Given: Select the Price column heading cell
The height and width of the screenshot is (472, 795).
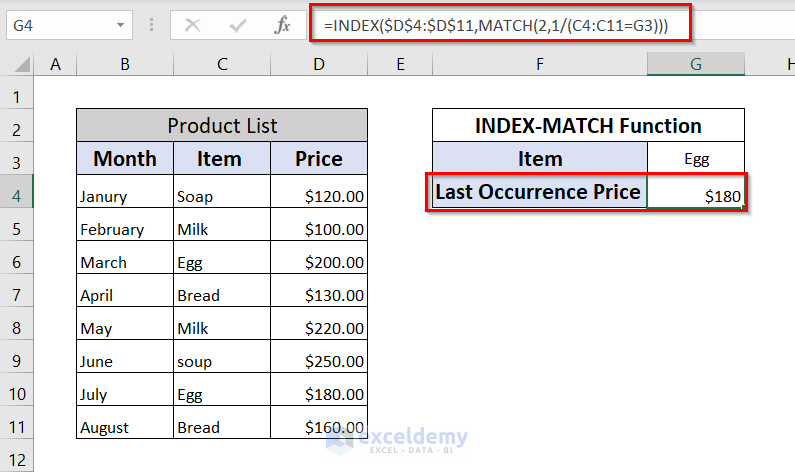Looking at the screenshot, I should (x=318, y=159).
